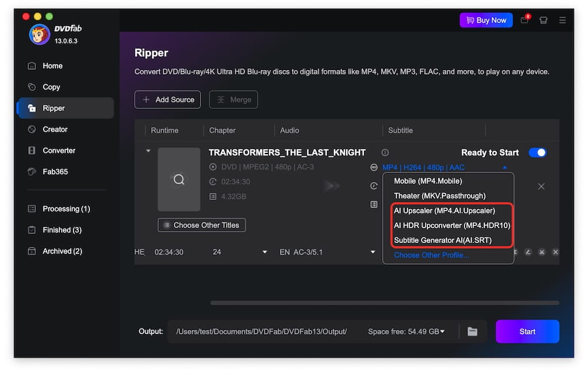Select Theater (MKV.Passthrough) profile
The width and height of the screenshot is (588, 377).
pos(439,196)
